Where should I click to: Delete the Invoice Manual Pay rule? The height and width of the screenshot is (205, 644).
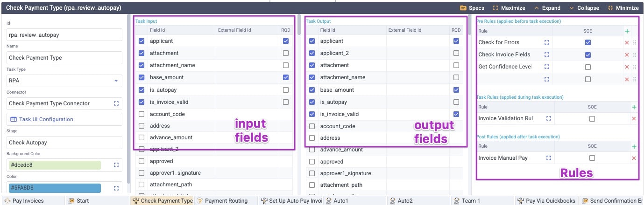pos(634,158)
